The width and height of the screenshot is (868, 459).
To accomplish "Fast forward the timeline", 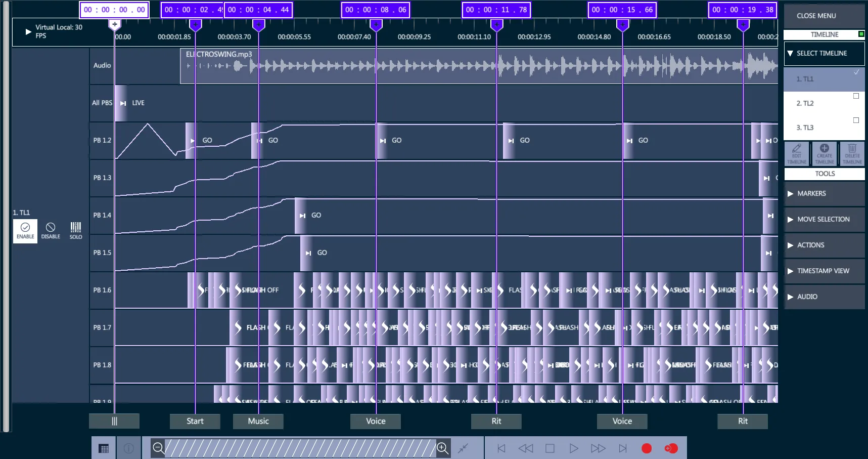I will pyautogui.click(x=598, y=448).
